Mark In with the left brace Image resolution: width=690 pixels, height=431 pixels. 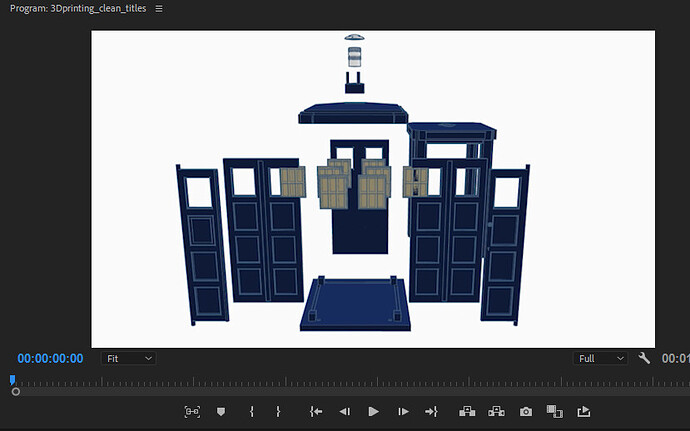tap(252, 411)
